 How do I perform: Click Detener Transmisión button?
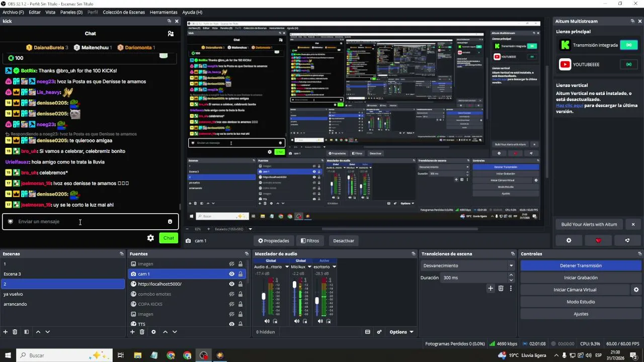581,265
